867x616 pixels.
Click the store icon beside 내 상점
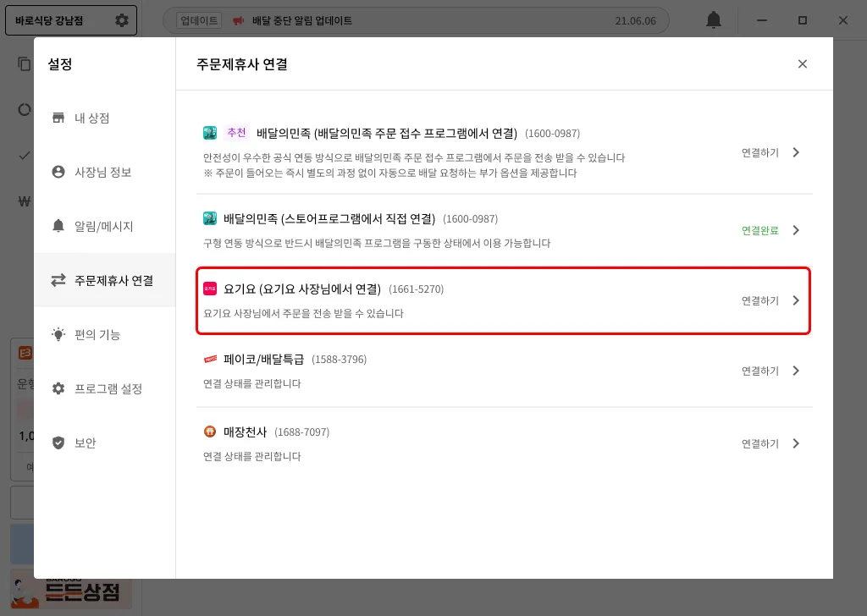(58, 118)
